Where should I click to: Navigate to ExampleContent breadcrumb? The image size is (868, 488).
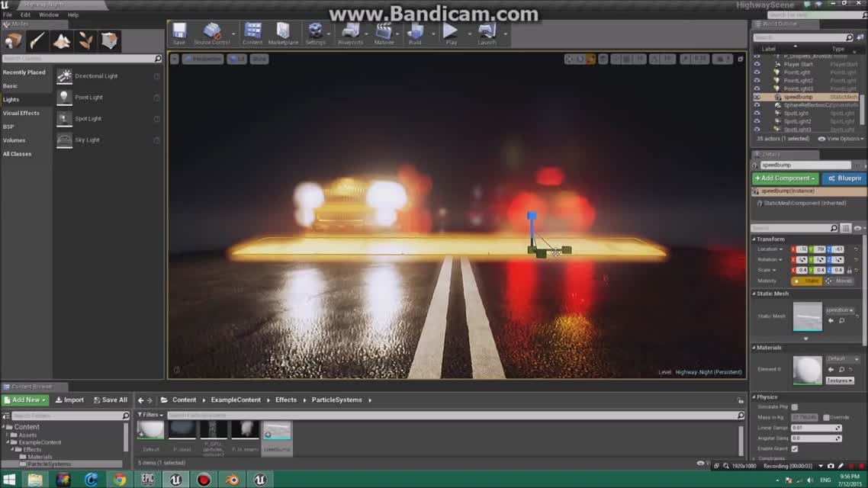pyautogui.click(x=236, y=400)
